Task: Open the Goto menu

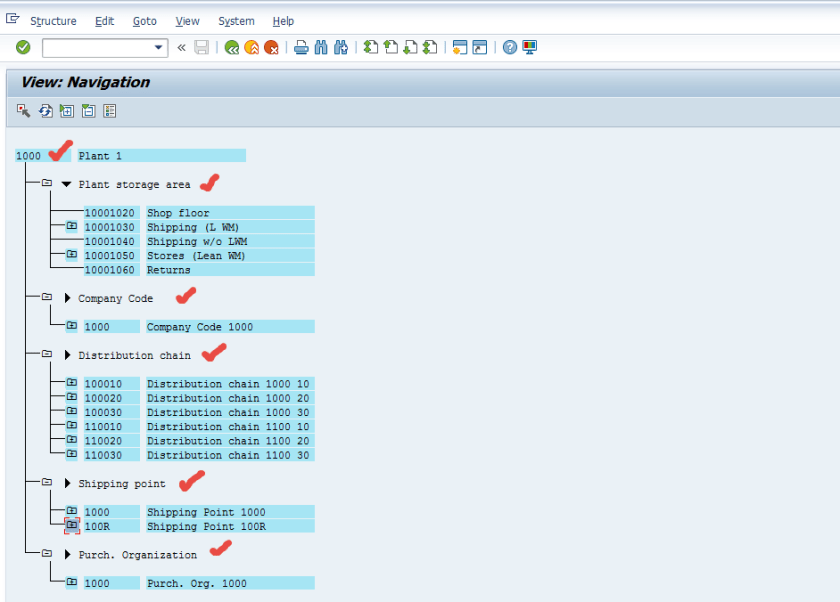Action: click(x=145, y=21)
